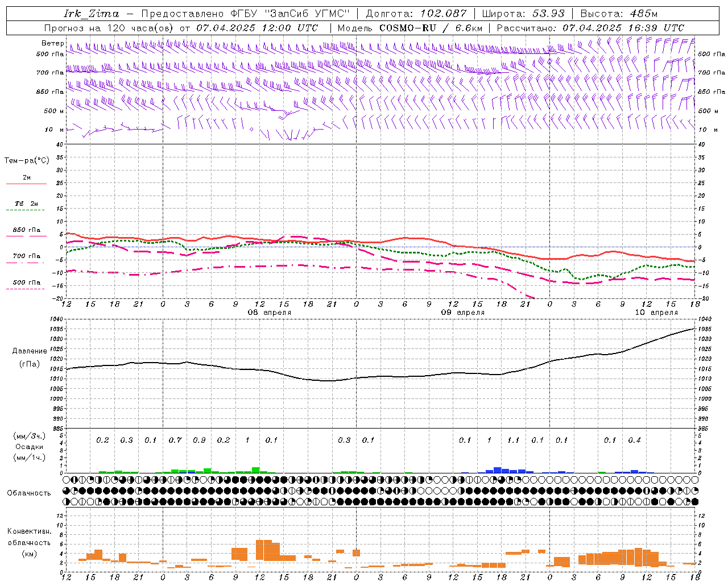This screenshot has height=582, width=728.
Task: Click the Td 2м legend dashed line sample
Action: click(x=26, y=210)
